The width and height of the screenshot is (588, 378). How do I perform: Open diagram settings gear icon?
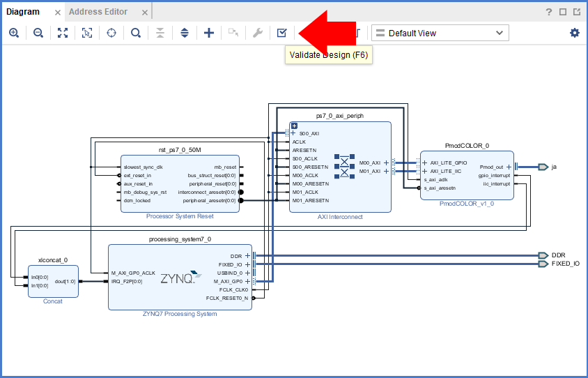(x=575, y=33)
